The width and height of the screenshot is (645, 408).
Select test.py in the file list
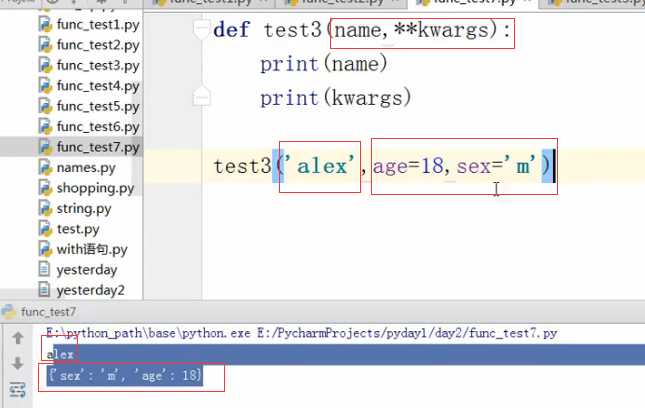click(77, 229)
